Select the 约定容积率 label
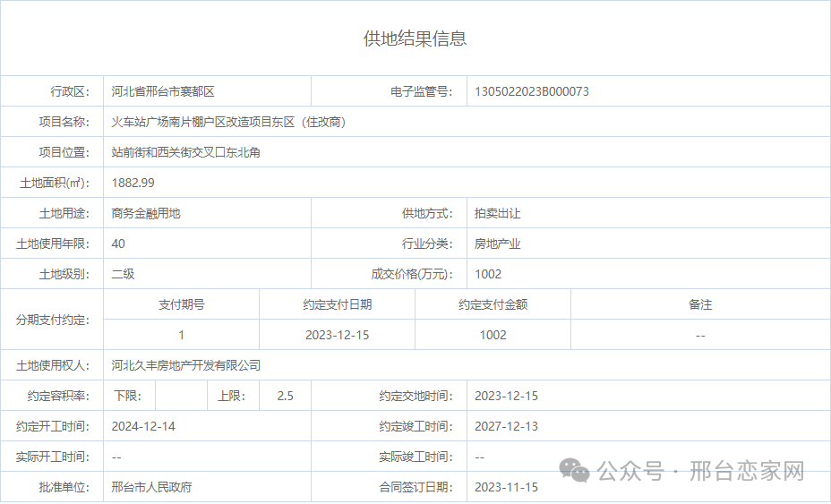This screenshot has height=504, width=831. click(58, 397)
